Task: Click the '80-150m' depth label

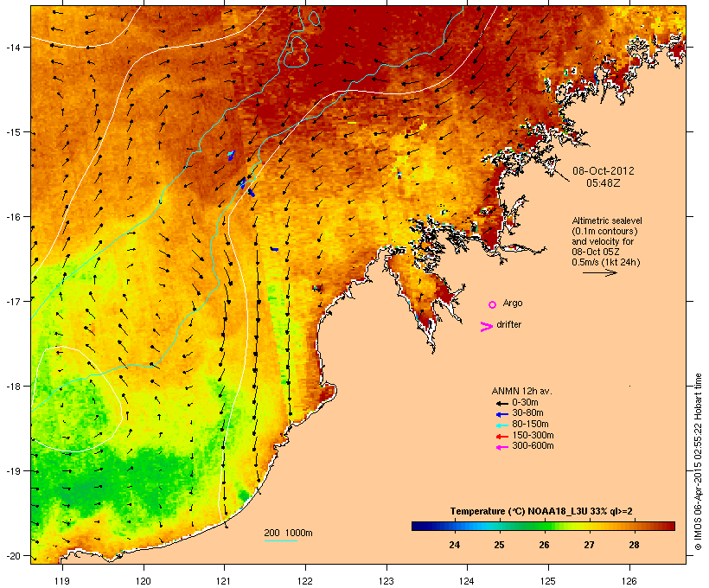Action: pyautogui.click(x=530, y=425)
